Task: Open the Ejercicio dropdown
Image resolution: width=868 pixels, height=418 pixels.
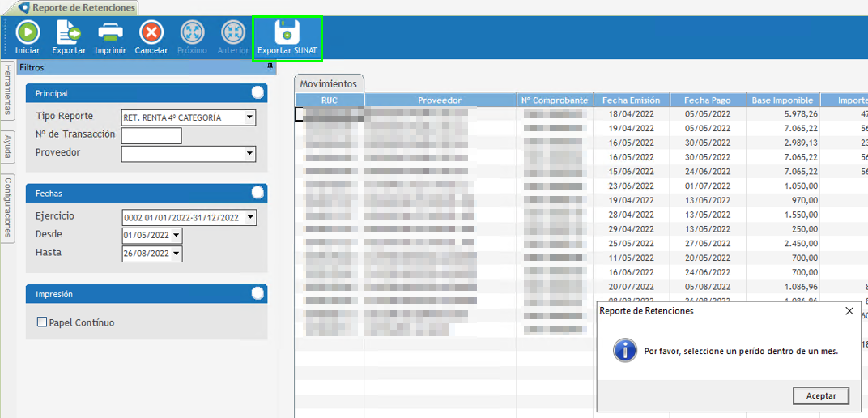Action: click(251, 218)
